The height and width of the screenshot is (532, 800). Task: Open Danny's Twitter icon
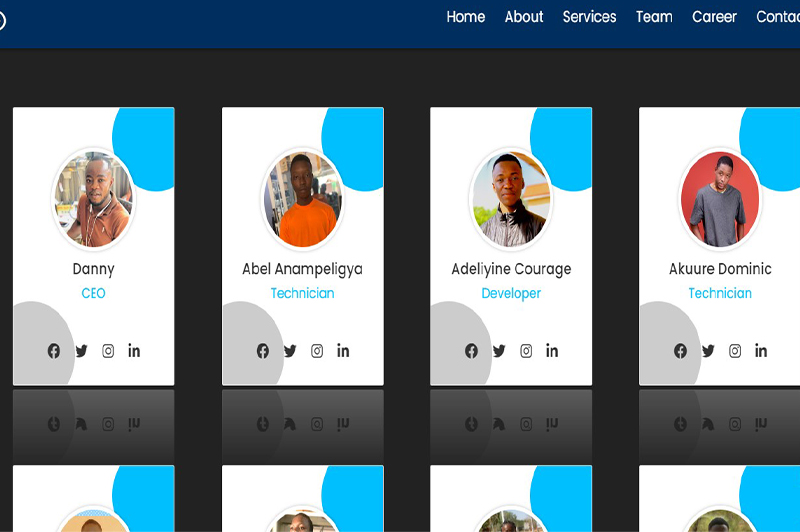click(x=81, y=351)
